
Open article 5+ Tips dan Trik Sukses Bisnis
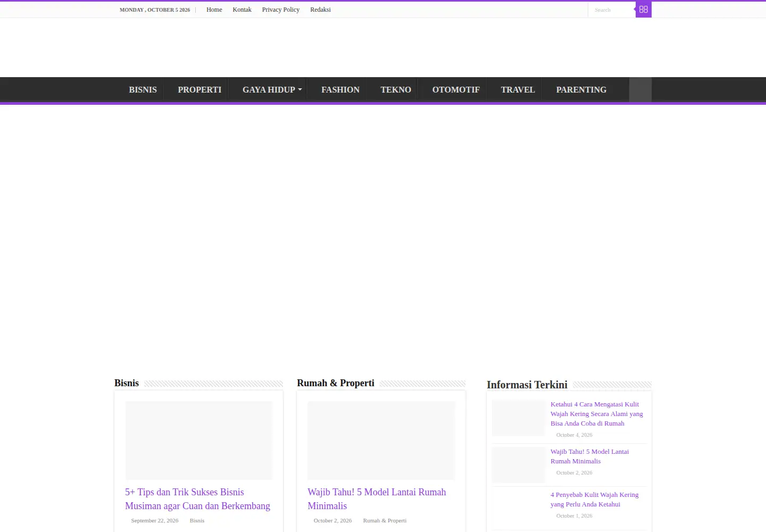(x=198, y=499)
